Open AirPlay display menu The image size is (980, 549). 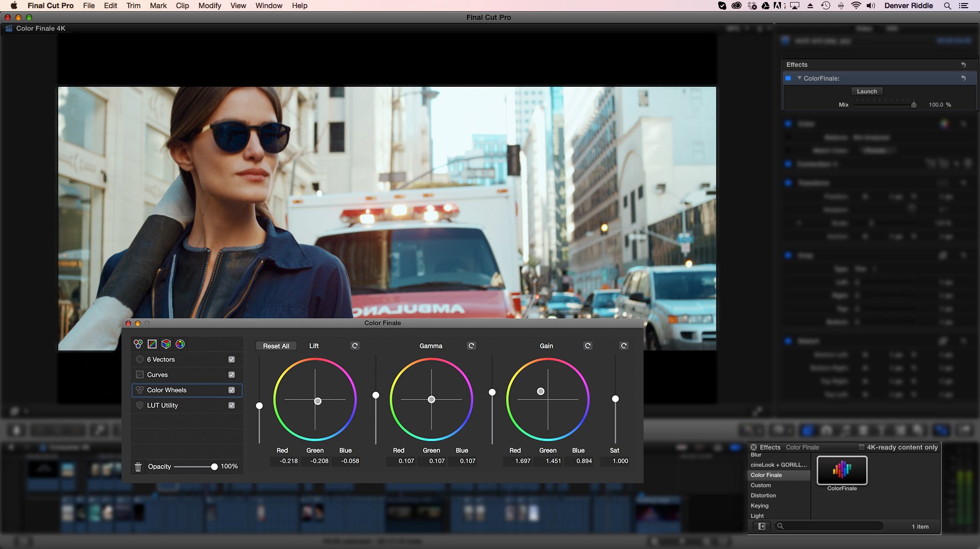(x=795, y=6)
